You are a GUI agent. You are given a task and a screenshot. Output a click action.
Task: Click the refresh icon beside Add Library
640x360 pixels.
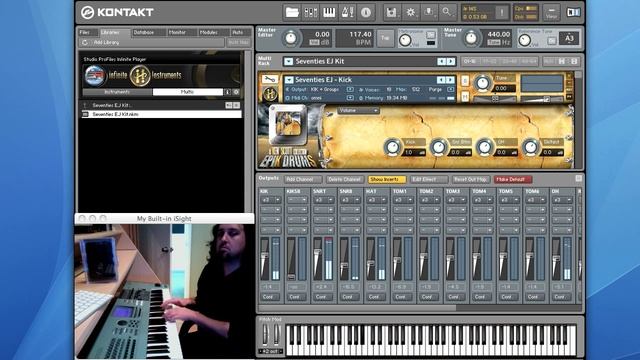pos(85,42)
